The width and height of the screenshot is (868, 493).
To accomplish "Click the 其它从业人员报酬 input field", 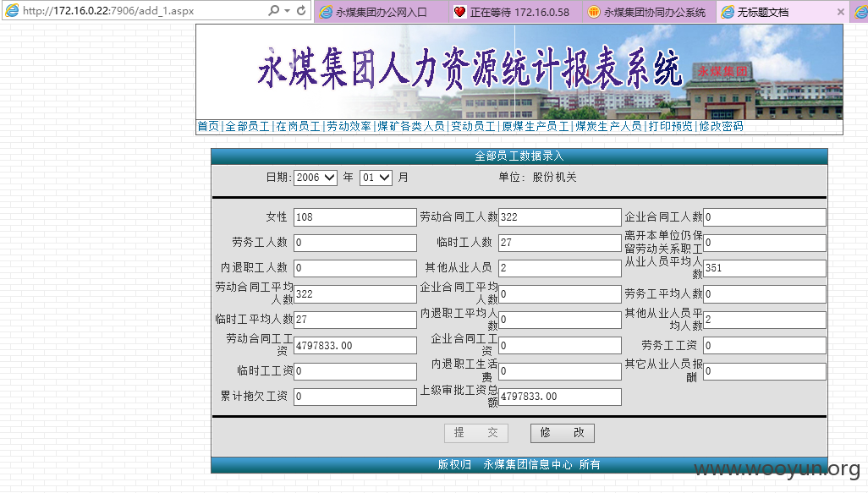I will [x=765, y=370].
